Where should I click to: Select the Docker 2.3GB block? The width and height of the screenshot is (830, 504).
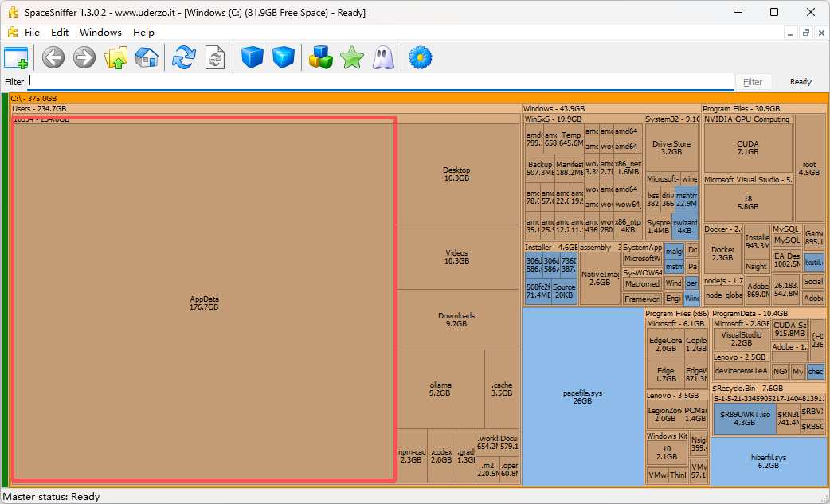pyautogui.click(x=722, y=253)
